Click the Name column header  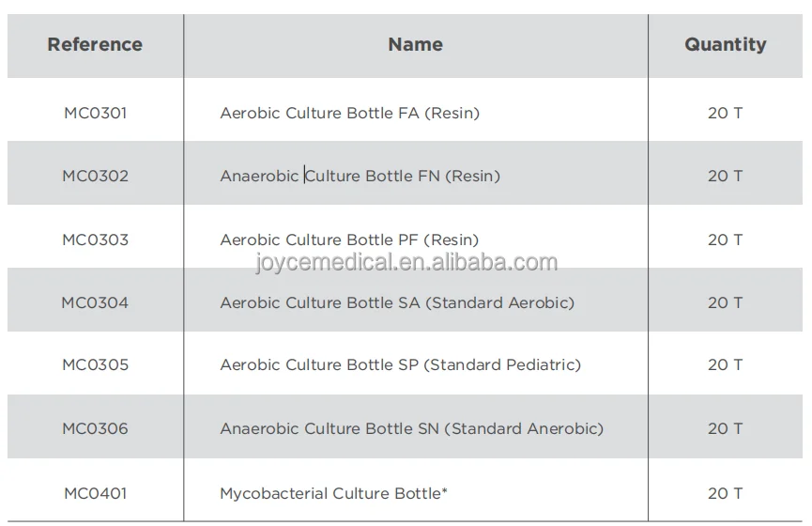[x=415, y=44]
